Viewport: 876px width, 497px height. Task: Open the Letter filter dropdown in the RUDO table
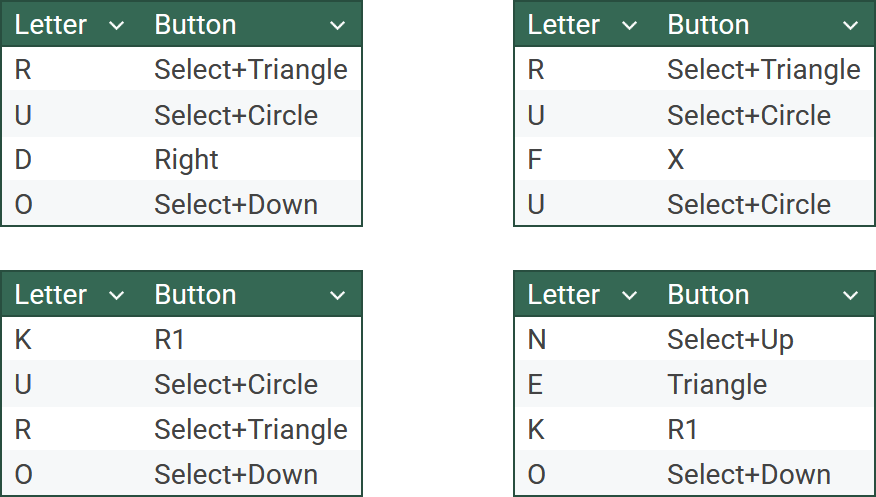[x=116, y=25]
